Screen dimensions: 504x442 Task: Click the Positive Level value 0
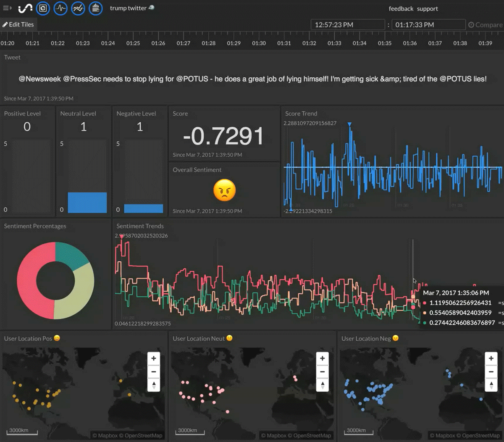click(27, 126)
